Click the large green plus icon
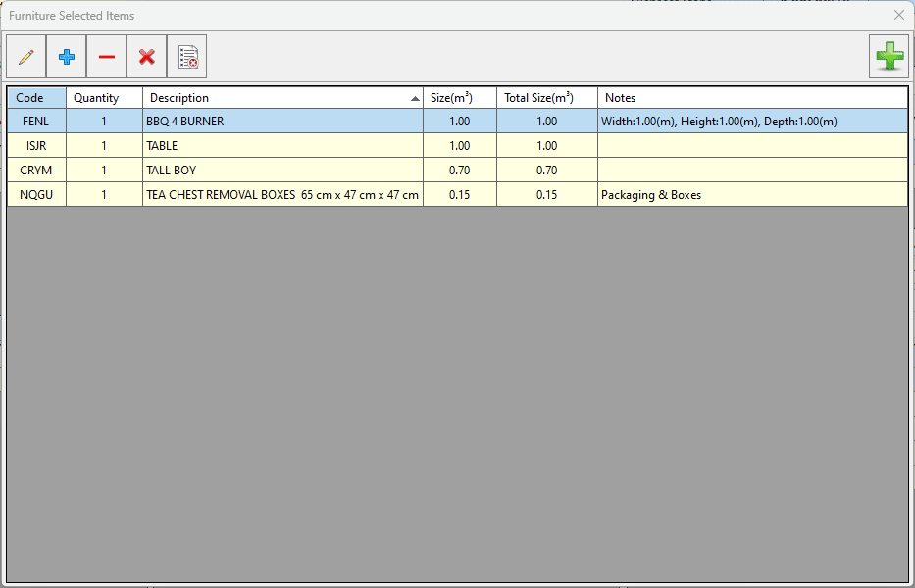The image size is (915, 588). point(889,56)
